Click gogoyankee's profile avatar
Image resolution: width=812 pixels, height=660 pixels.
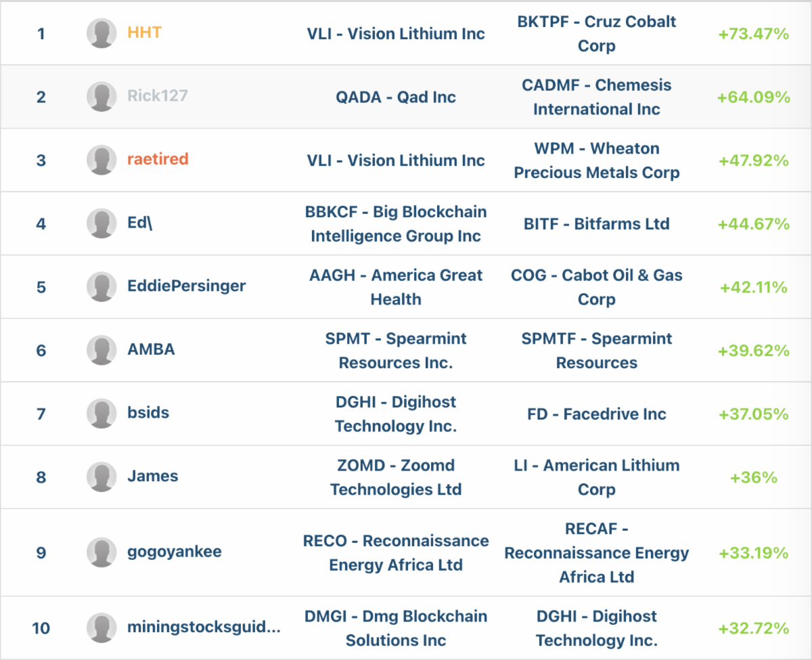(x=101, y=552)
